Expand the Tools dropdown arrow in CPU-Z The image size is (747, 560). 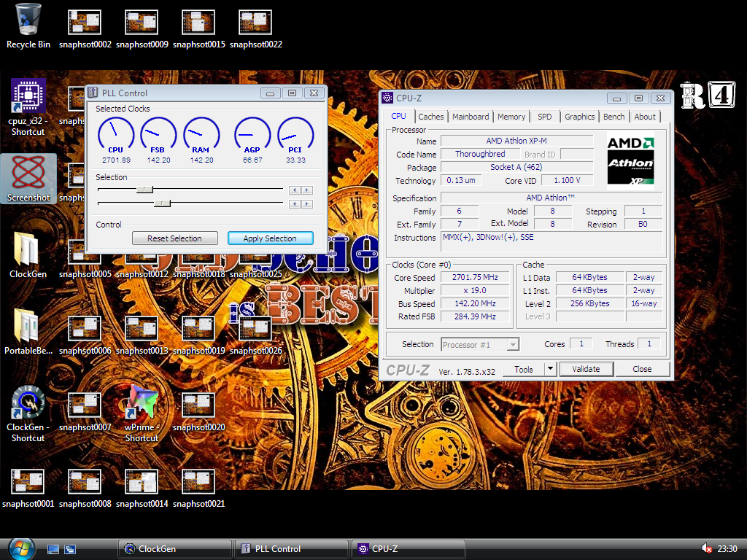click(x=550, y=368)
